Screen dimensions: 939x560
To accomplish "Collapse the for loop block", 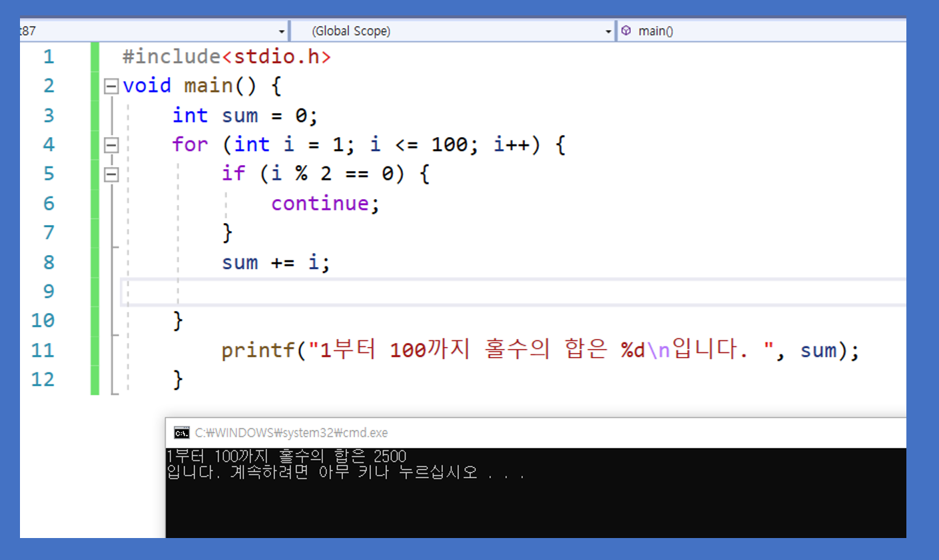I will pyautogui.click(x=111, y=144).
